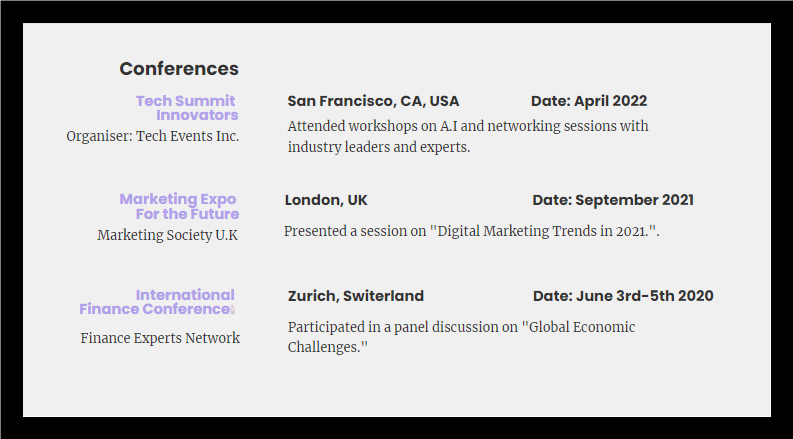Select the San Francisco, CA, USA location
The image size is (793, 439).
[373, 101]
